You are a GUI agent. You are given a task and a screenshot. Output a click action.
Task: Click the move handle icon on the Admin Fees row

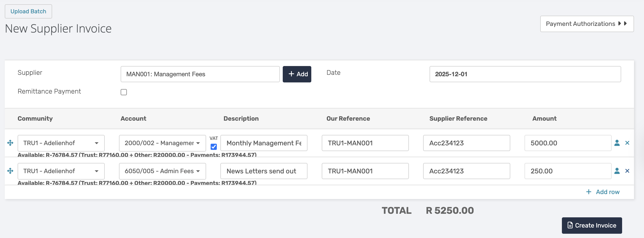10,171
